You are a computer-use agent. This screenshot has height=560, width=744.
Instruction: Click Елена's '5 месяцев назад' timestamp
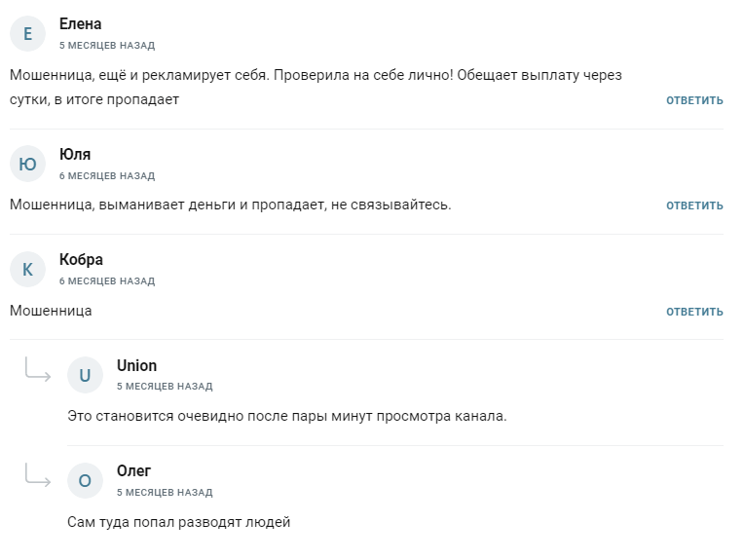click(x=106, y=46)
